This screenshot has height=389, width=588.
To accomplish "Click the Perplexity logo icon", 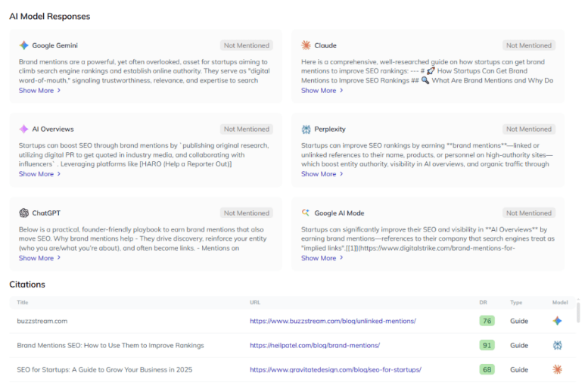I will click(306, 129).
